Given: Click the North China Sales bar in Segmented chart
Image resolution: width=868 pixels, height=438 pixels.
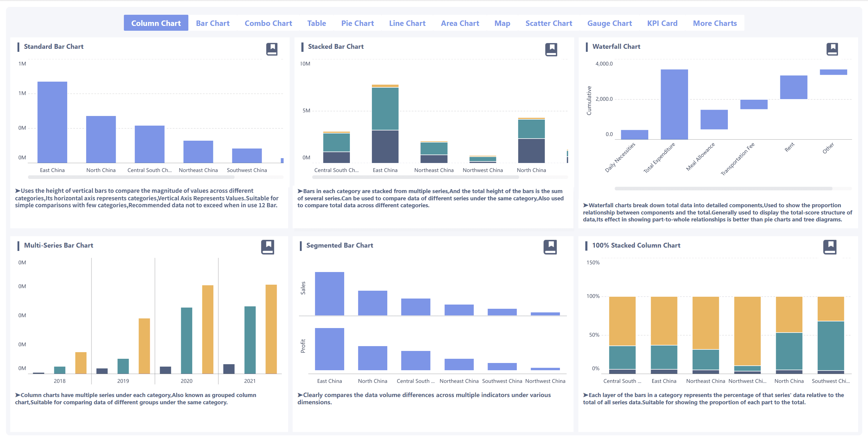Looking at the screenshot, I should click(x=373, y=303).
